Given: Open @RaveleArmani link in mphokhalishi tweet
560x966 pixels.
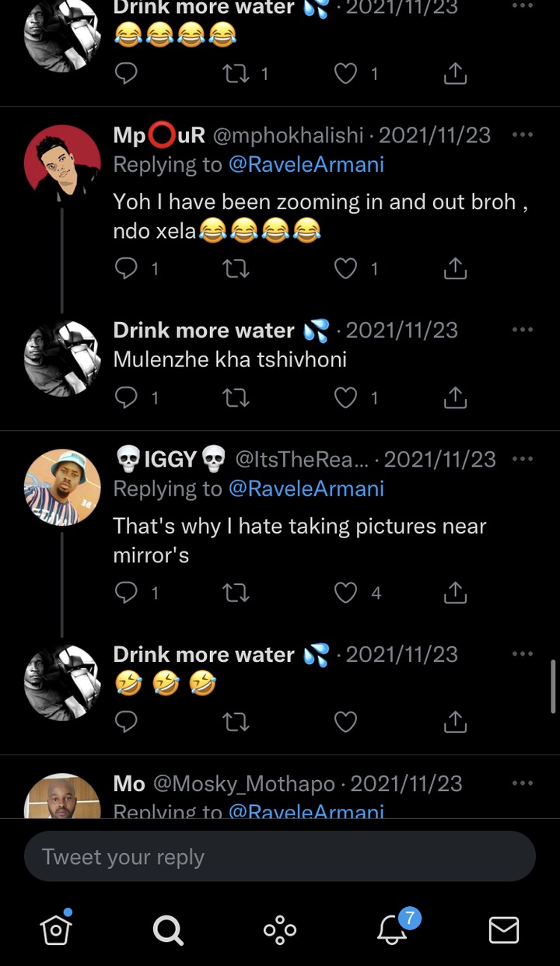Looking at the screenshot, I should tap(306, 165).
